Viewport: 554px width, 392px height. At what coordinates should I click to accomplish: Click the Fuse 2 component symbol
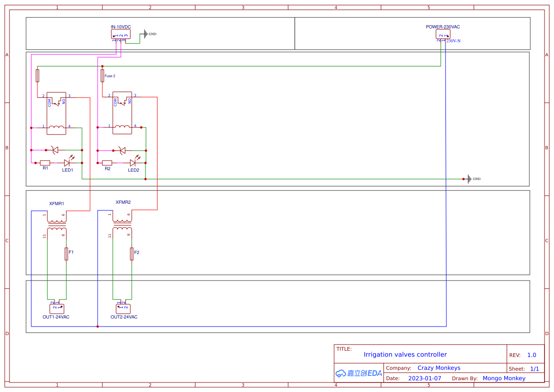[102, 75]
